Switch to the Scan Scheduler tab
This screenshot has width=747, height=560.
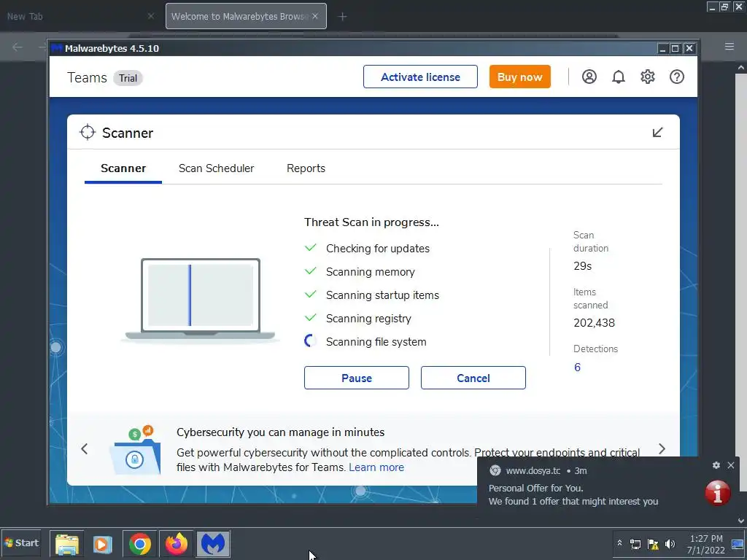(216, 168)
